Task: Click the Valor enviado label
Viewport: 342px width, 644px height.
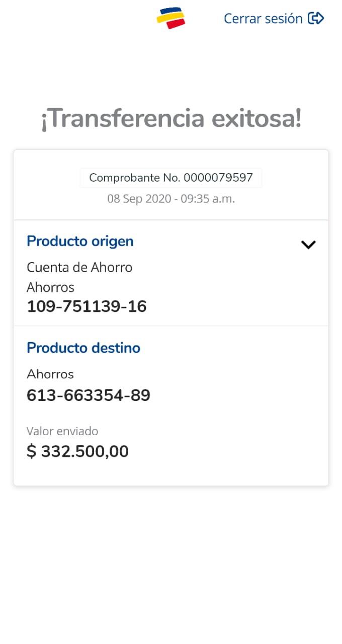Action: click(62, 431)
